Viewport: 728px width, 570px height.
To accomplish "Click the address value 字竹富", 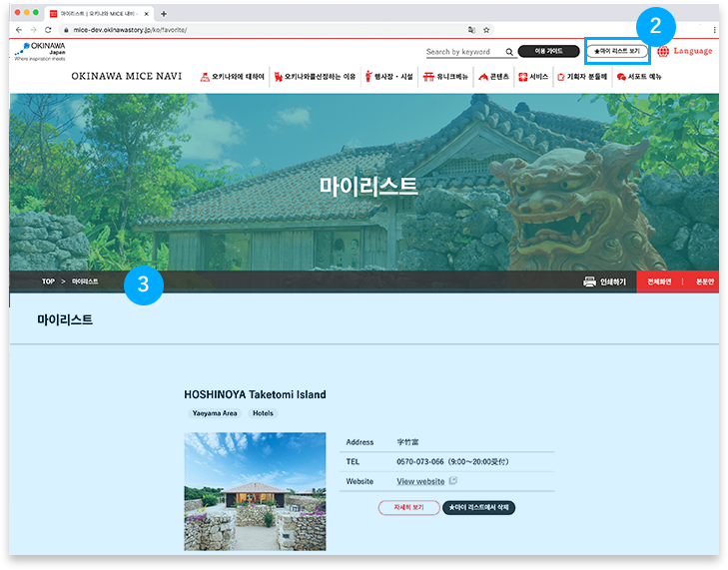I will (407, 442).
